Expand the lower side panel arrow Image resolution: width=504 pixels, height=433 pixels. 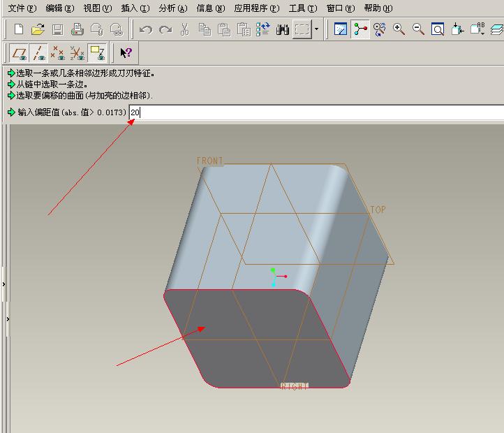pyautogui.click(x=8, y=318)
